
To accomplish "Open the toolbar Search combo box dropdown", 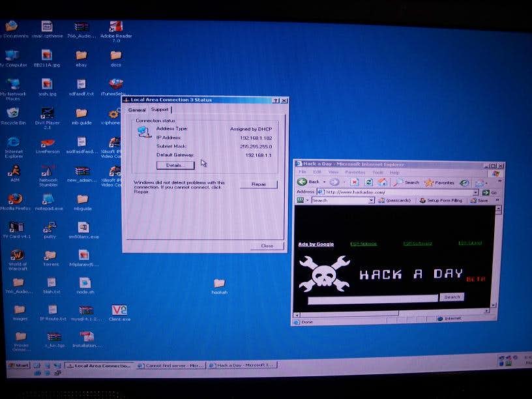I will (372, 201).
